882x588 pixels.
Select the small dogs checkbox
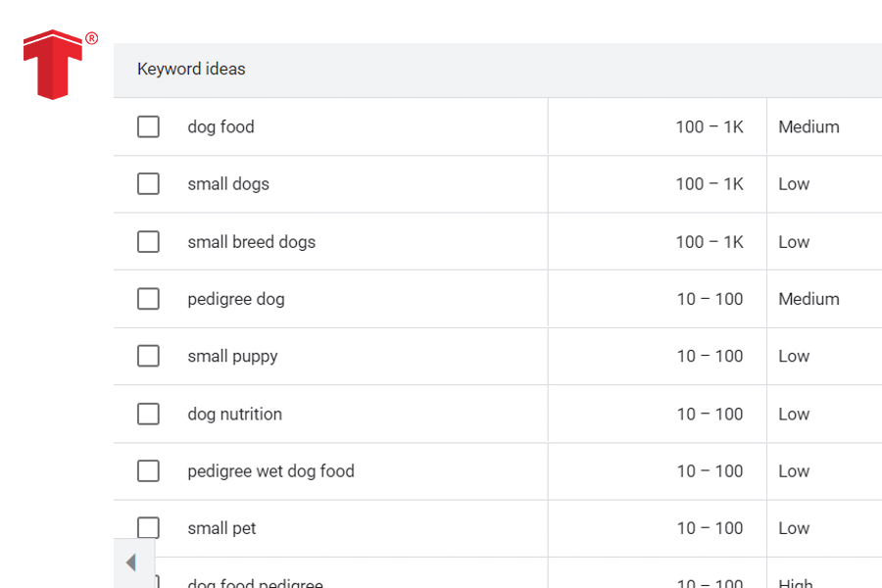[x=148, y=184]
